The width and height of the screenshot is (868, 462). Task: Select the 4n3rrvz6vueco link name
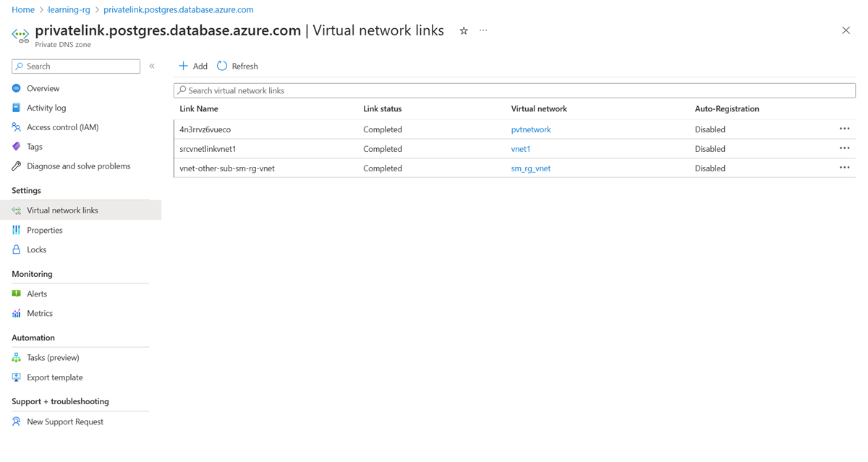pyautogui.click(x=205, y=129)
